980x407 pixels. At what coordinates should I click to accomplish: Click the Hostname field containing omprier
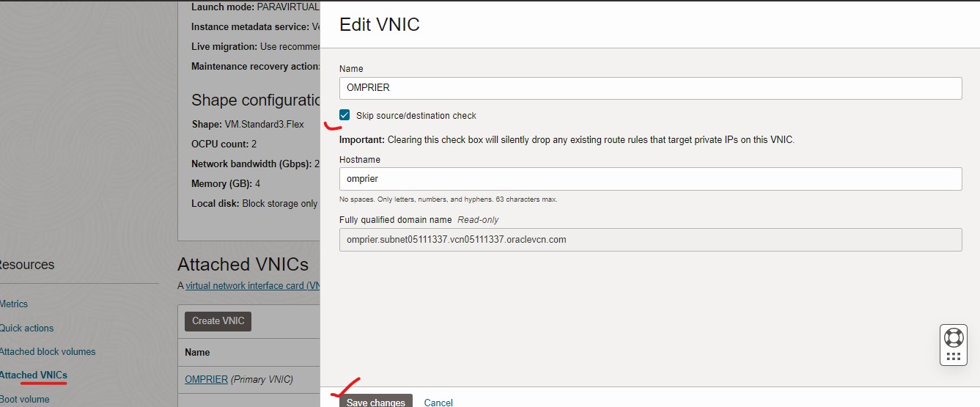[x=649, y=179]
